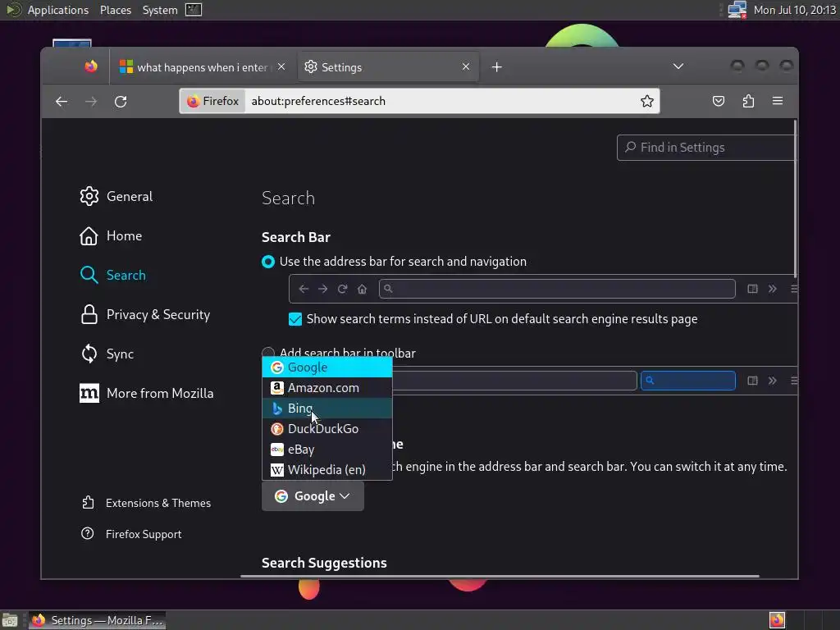Open the Places menu

coord(115,10)
